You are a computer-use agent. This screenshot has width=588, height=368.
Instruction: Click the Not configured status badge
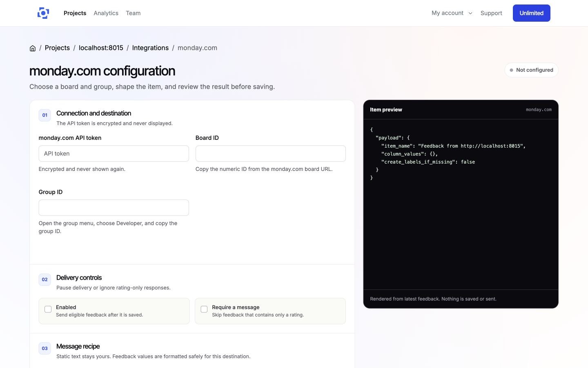(x=531, y=70)
